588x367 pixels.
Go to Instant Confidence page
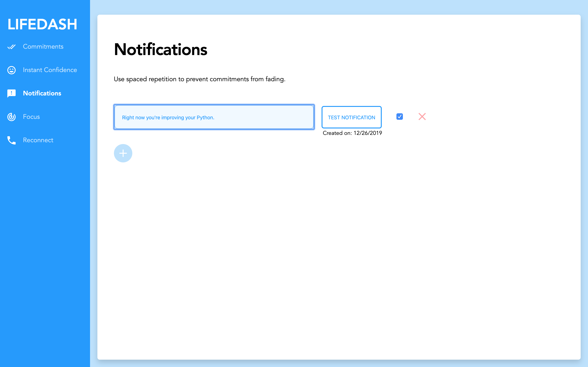point(50,70)
